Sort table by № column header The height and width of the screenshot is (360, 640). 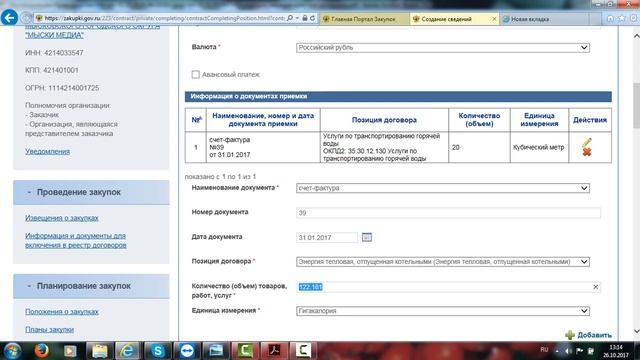pyautogui.click(x=196, y=120)
